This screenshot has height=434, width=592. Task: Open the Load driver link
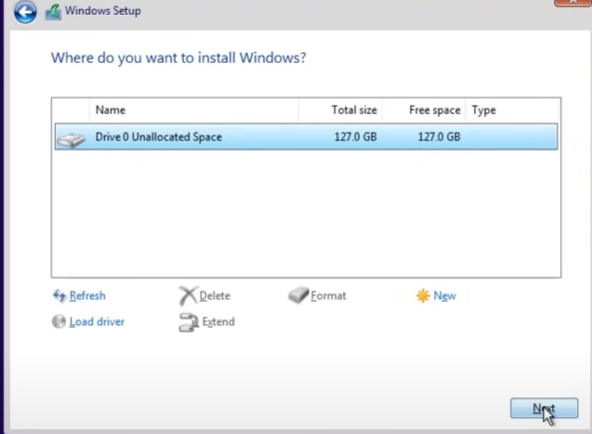pyautogui.click(x=97, y=322)
